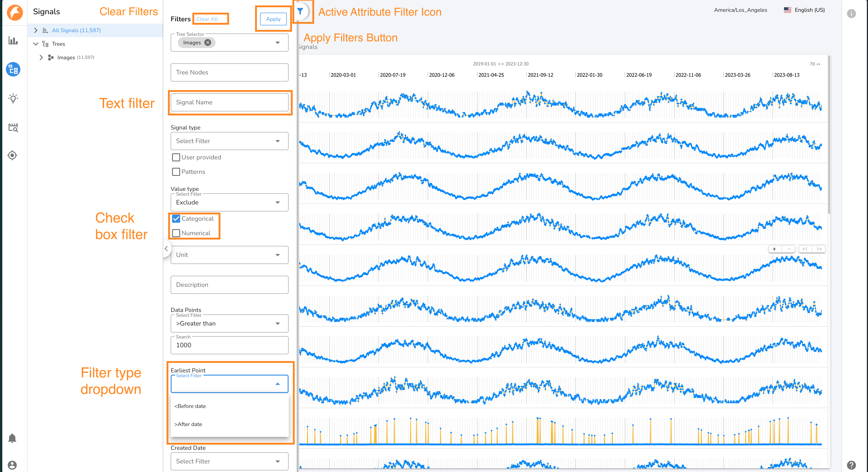868x472 pixels.
Task: Click the America/Los_Angeles timezone label
Action: point(741,10)
